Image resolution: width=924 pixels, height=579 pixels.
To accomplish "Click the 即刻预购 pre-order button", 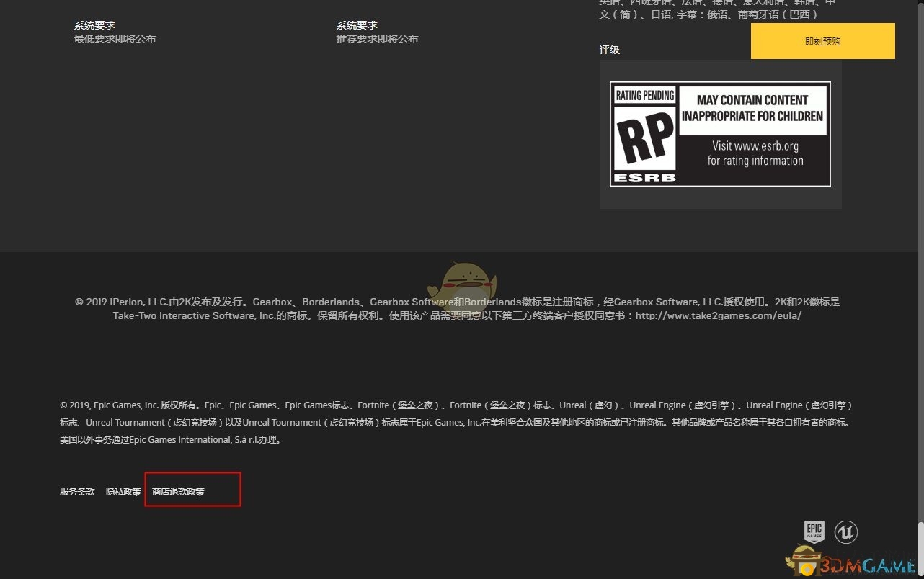I will coord(822,41).
